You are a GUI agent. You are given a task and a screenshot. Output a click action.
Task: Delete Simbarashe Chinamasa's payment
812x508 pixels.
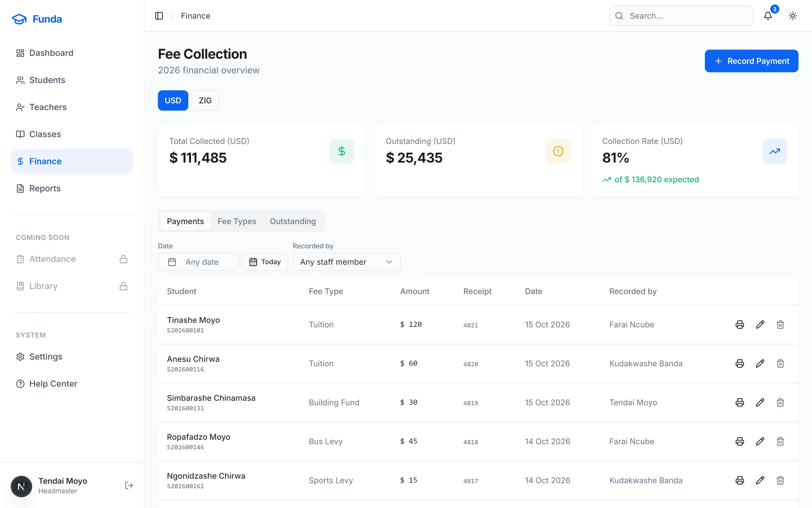pyautogui.click(x=780, y=402)
